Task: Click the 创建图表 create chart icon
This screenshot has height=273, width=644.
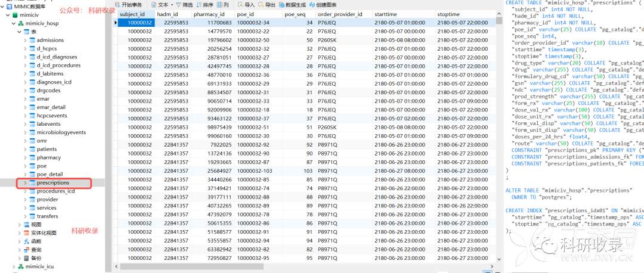Action: 323,4
